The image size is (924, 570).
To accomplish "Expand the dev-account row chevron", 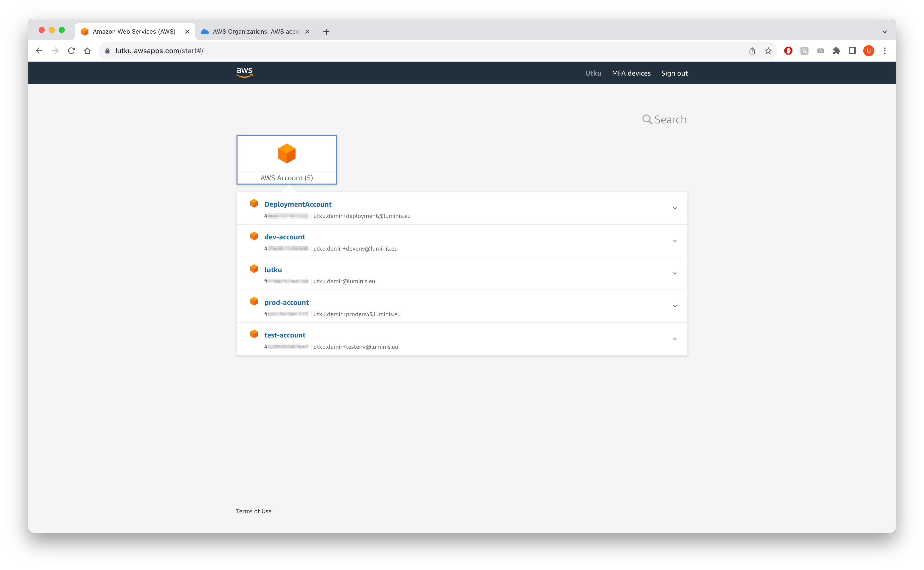I will coord(674,241).
